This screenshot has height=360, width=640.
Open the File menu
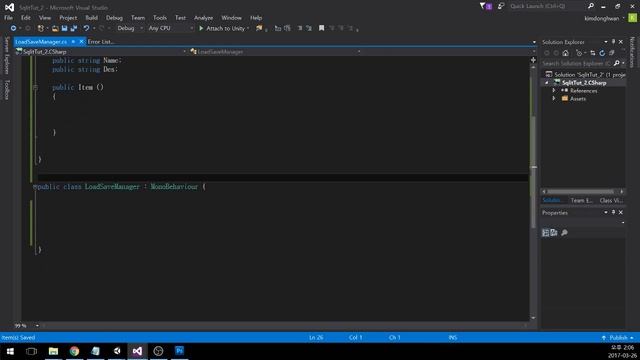coord(8,18)
